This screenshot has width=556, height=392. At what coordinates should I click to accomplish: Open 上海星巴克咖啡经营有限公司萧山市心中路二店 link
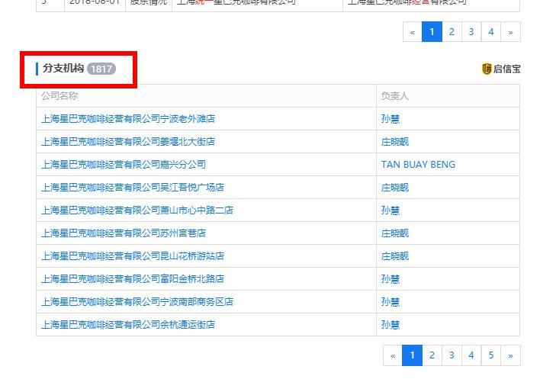137,210
